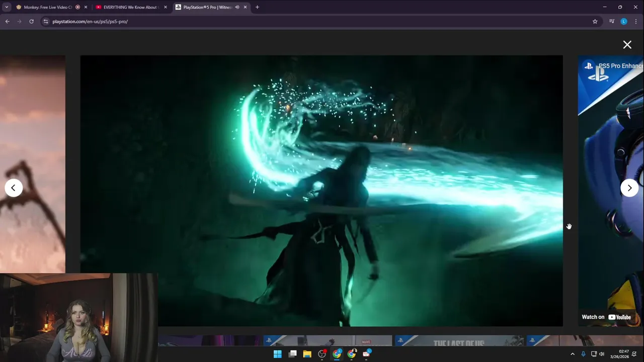
Task: Open Task View on the taskbar
Action: [292, 354]
